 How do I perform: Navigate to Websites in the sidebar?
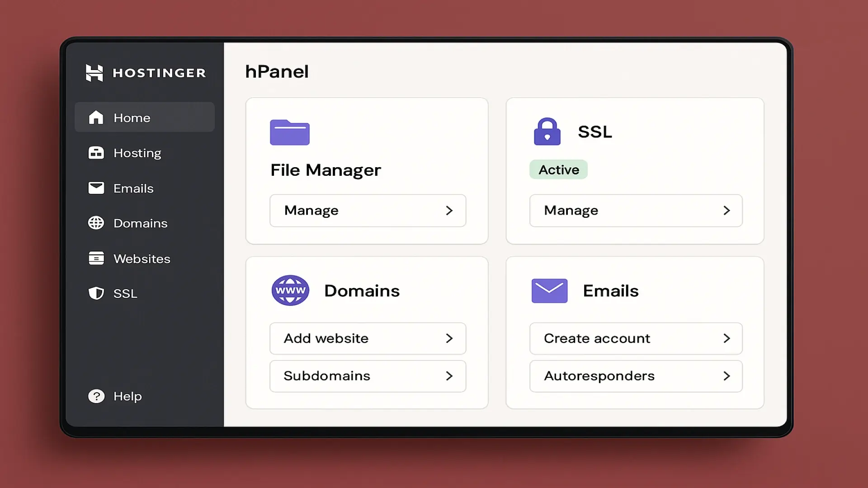[x=142, y=258]
